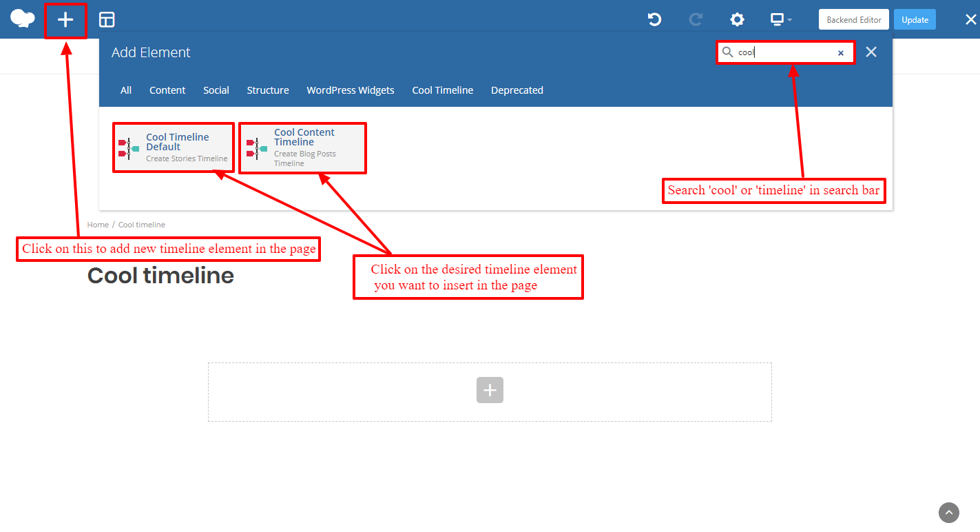Switch to the Content tab

click(167, 90)
